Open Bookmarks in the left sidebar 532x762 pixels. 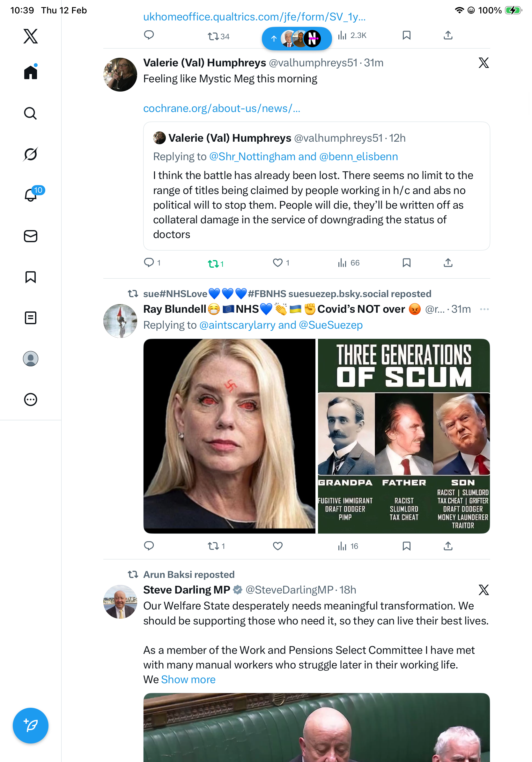[30, 277]
